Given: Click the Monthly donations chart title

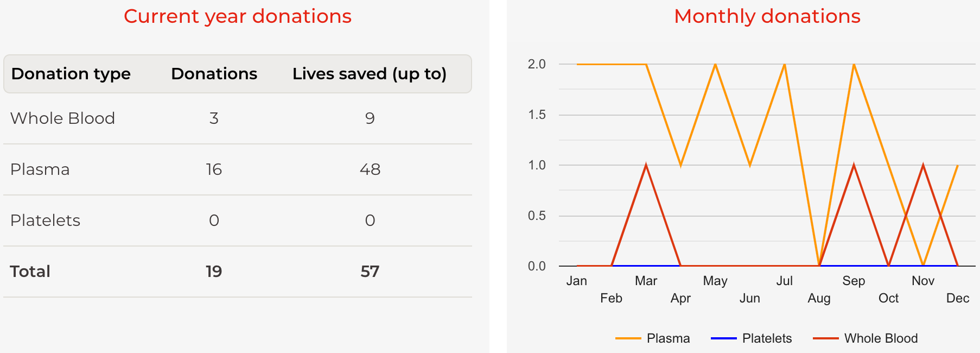Looking at the screenshot, I should (767, 16).
